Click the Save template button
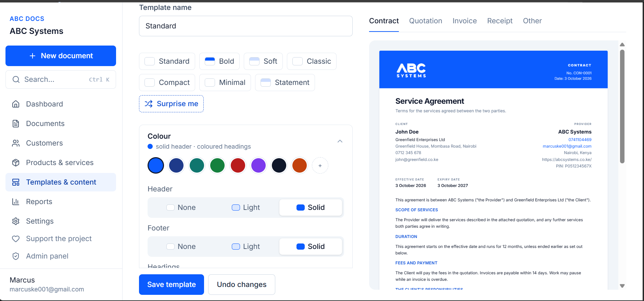 click(172, 285)
